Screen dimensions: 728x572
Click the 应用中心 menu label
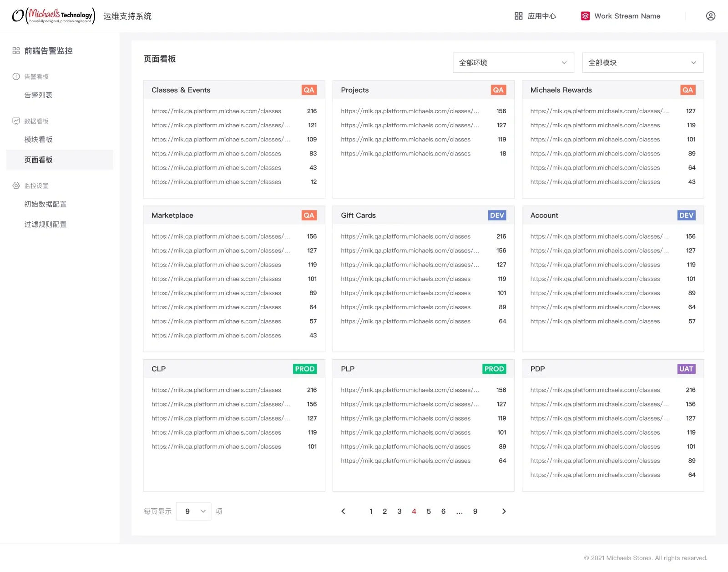click(542, 16)
